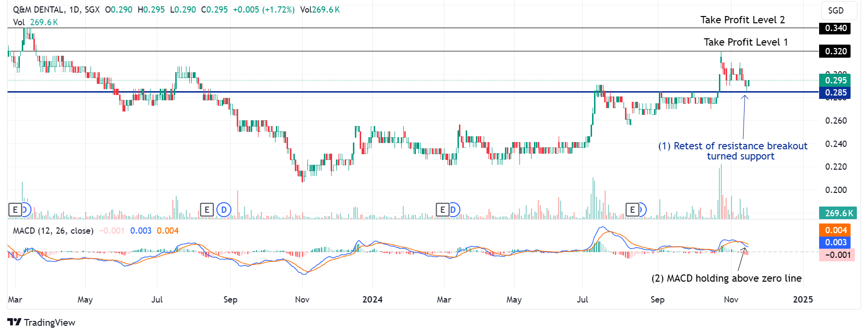Select the thick blue horizontal support line
The image size is (868, 335).
pos(412,92)
